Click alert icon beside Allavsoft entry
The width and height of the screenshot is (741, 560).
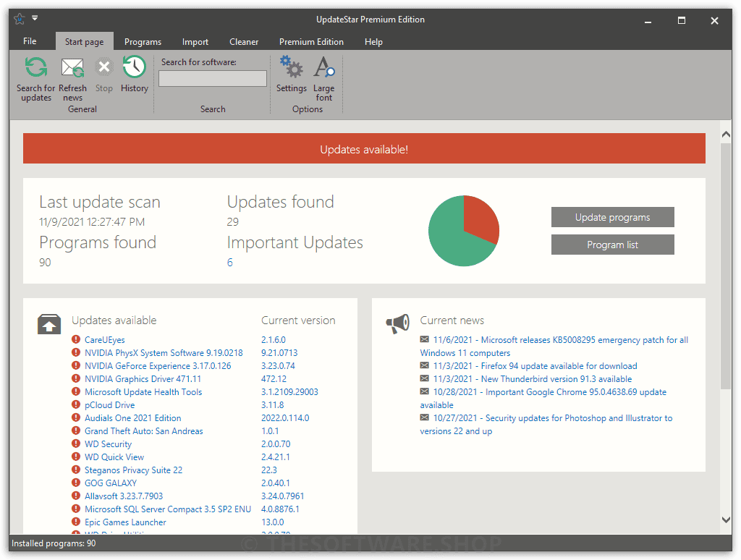pyautogui.click(x=75, y=496)
